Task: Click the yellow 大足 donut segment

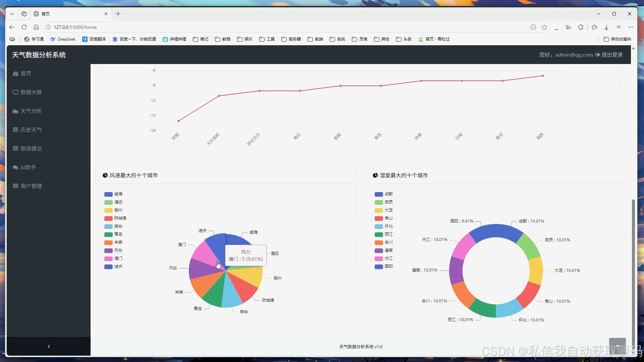Action: pos(536,271)
